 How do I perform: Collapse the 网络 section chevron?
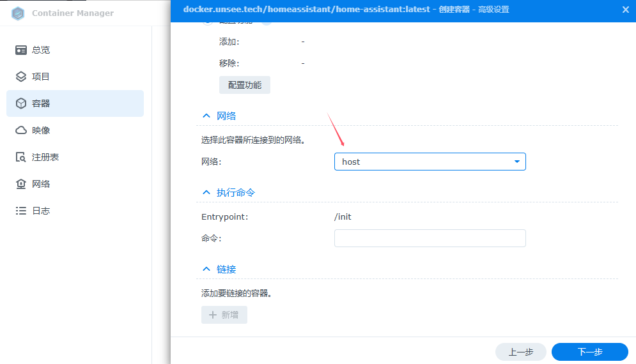[206, 116]
